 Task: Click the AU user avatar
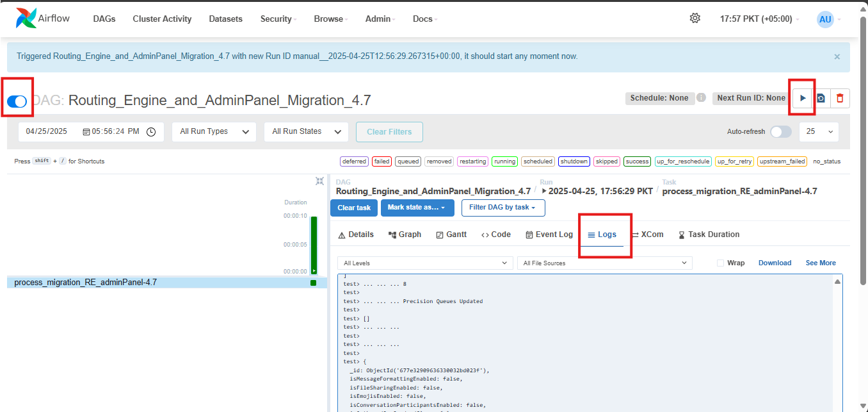825,19
